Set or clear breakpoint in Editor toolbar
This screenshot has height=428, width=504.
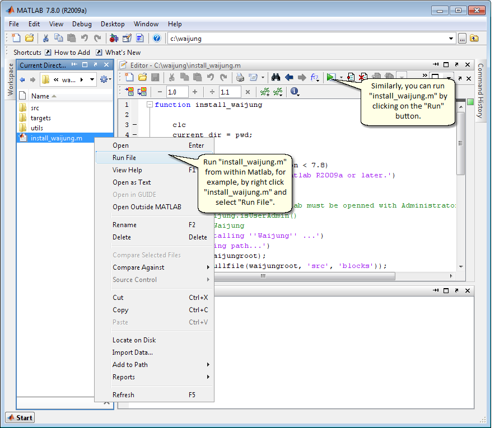pyautogui.click(x=351, y=77)
